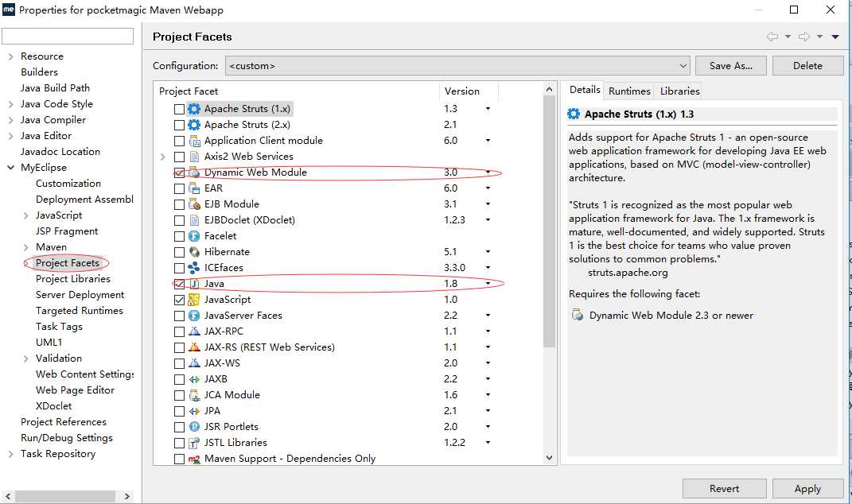The width and height of the screenshot is (852, 504).
Task: Click the JSTL Libraries icon
Action: point(194,443)
